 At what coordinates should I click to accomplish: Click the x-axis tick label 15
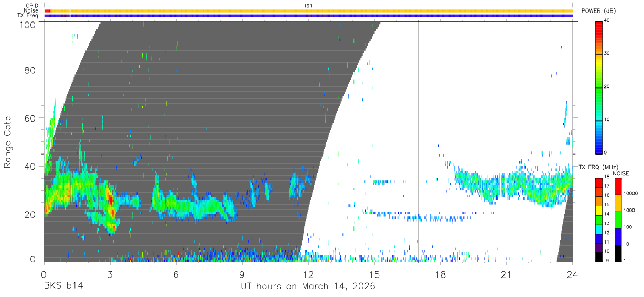[374, 274]
